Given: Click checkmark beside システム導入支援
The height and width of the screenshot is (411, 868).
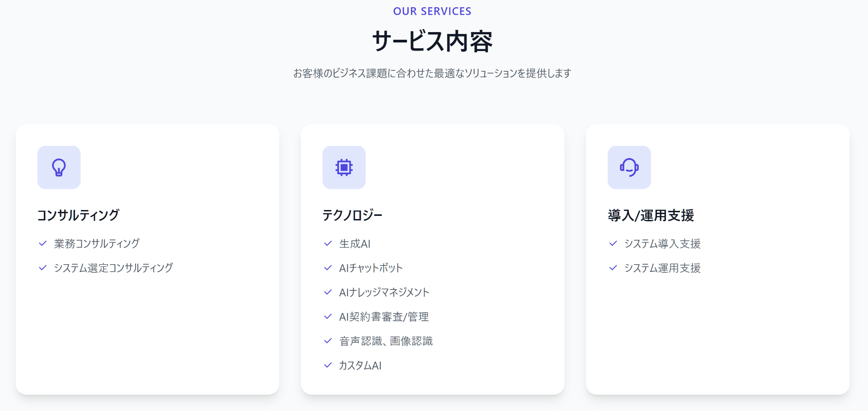Looking at the screenshot, I should (x=613, y=243).
